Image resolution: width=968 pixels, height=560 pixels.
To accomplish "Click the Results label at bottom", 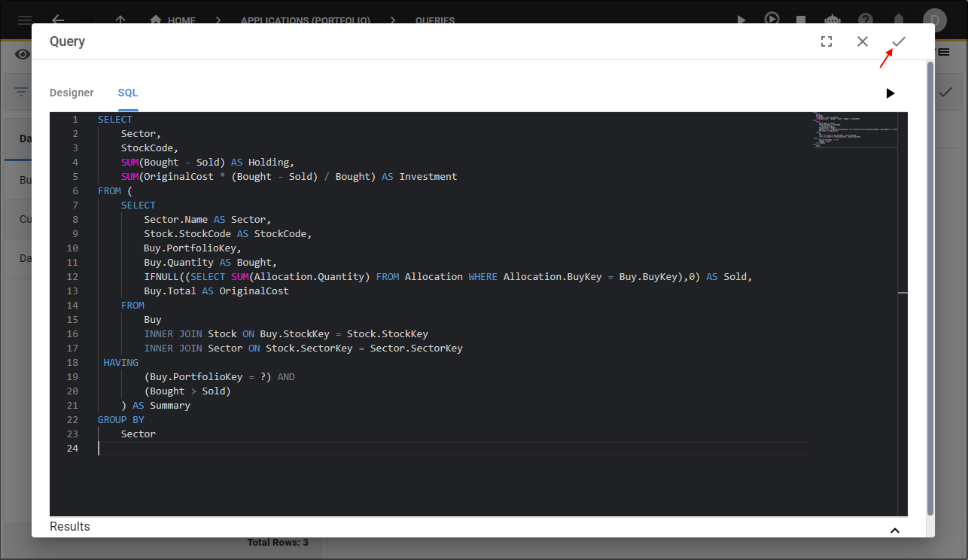I will [70, 526].
